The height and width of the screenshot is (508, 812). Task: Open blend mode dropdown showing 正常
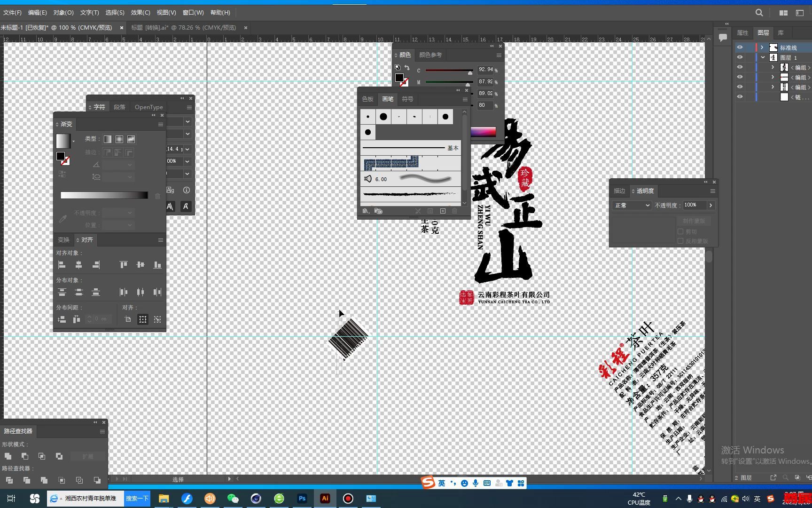tap(632, 206)
